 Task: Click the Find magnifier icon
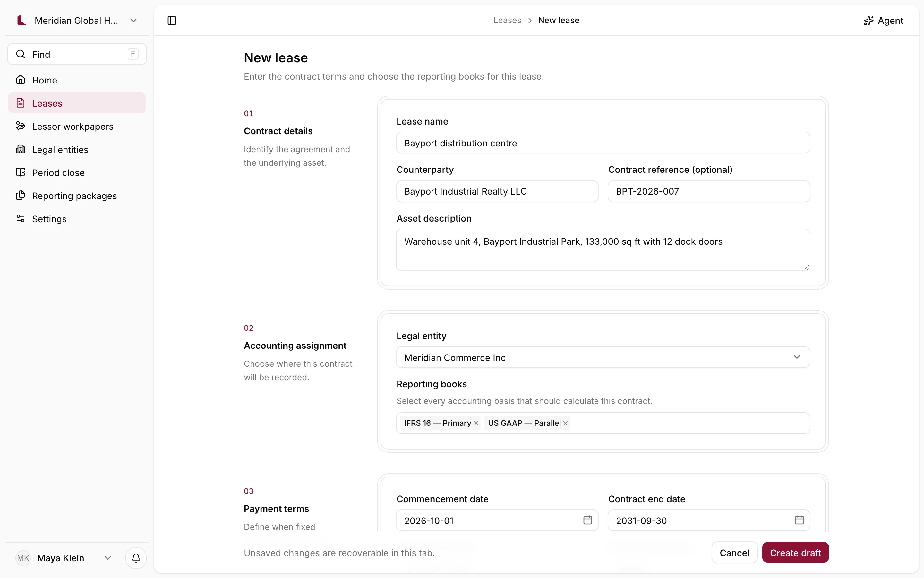point(21,54)
